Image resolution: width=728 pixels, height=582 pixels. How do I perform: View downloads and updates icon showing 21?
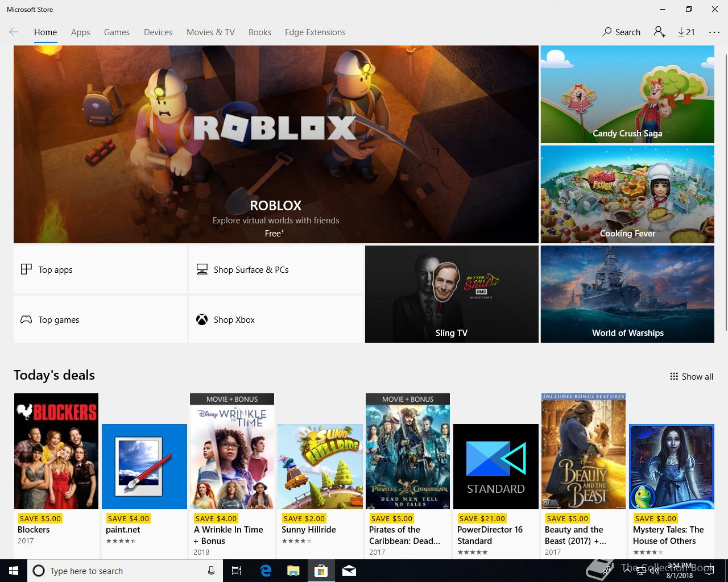tap(686, 32)
